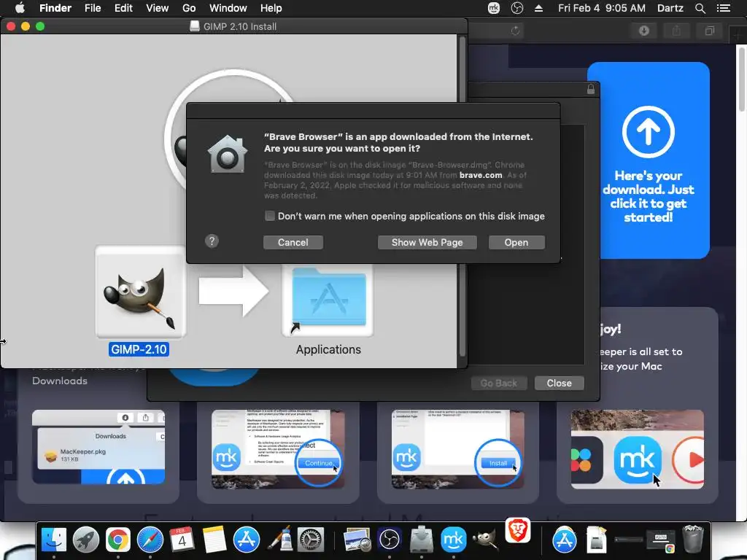The image size is (747, 560).
Task: Click the MacKeeper dock step thumbnail
Action: coord(638,449)
